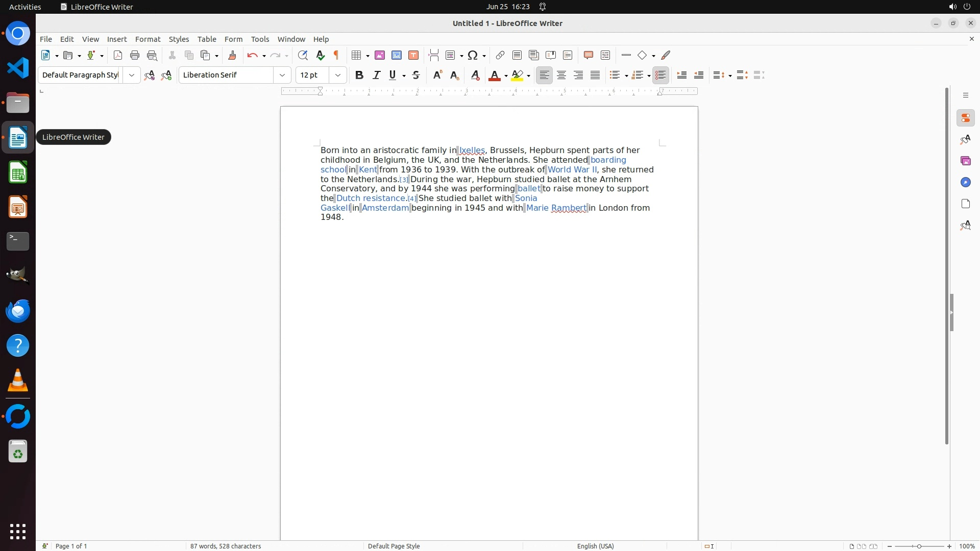Click the Insert Table icon
Viewport: 980px width, 551px height.
356,55
